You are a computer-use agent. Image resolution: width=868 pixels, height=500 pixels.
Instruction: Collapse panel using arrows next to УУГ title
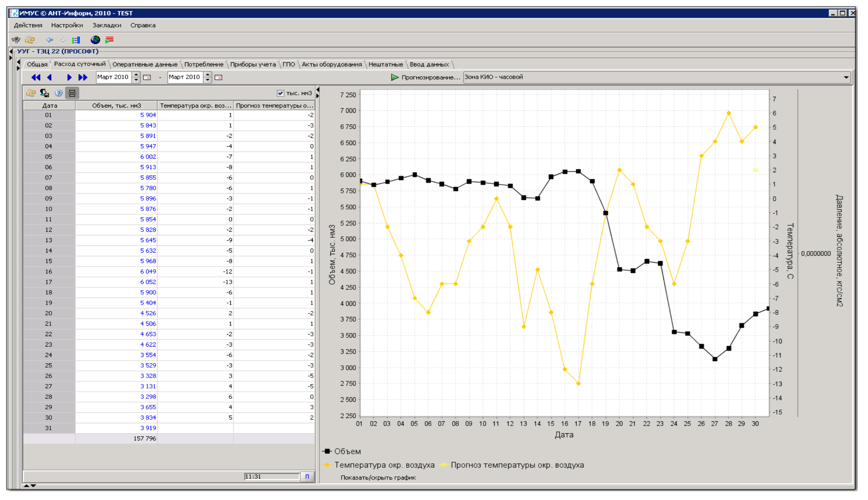click(11, 54)
